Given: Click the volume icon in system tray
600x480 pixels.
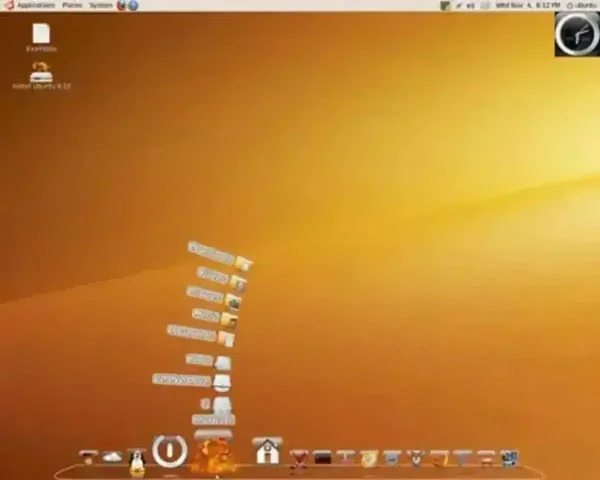Looking at the screenshot, I should (470, 5).
